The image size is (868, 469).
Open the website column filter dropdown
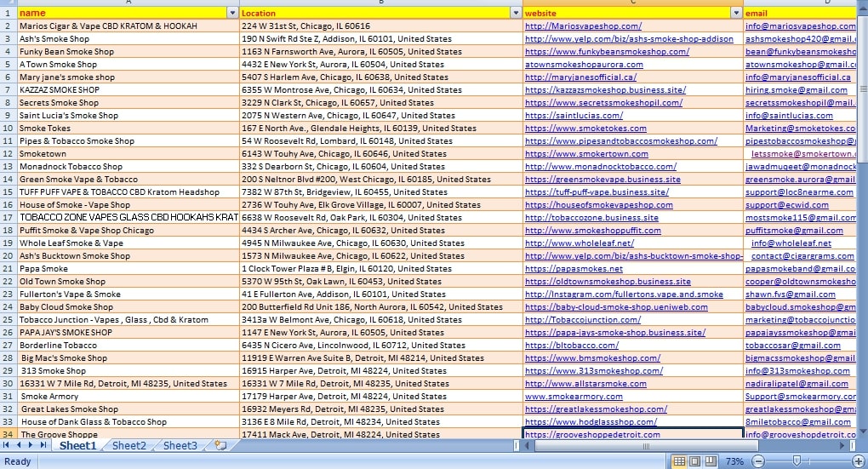click(x=736, y=13)
